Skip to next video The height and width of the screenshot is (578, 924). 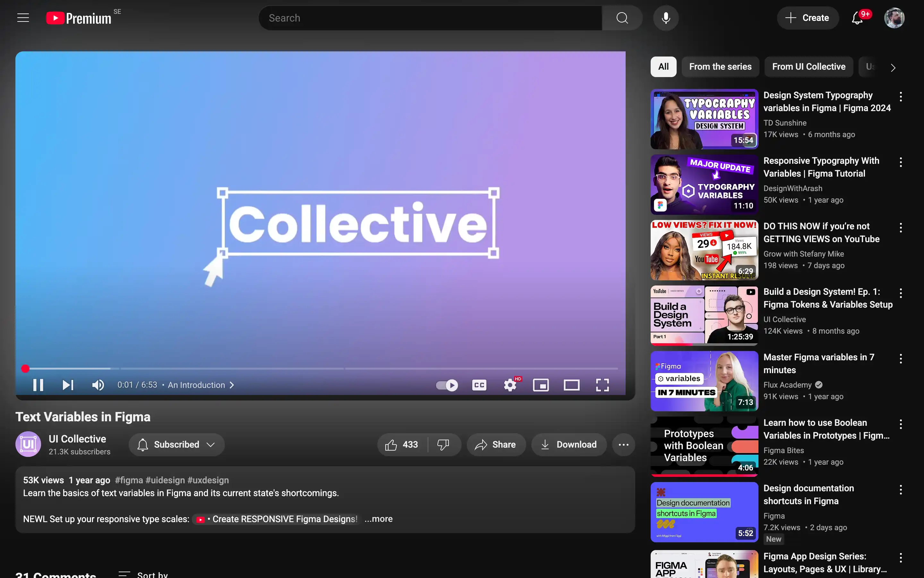68,385
